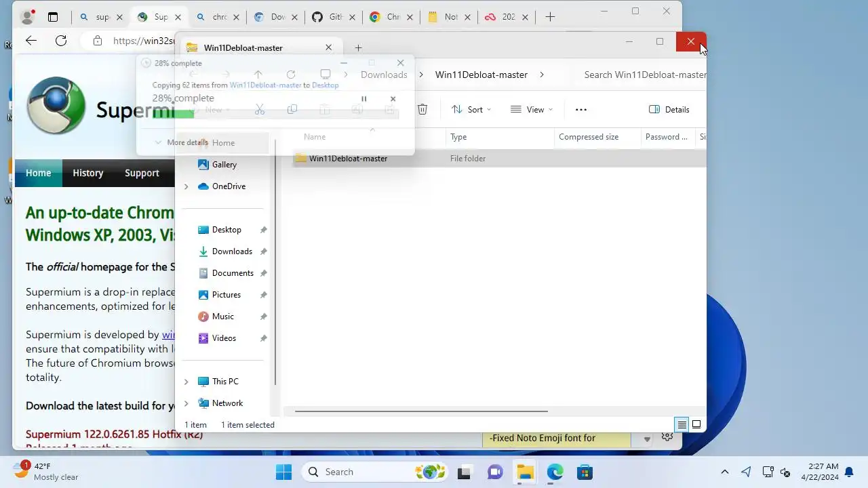Screen dimensions: 868x488
Task: Click the pin icon next to Videos
Action: pos(264,338)
